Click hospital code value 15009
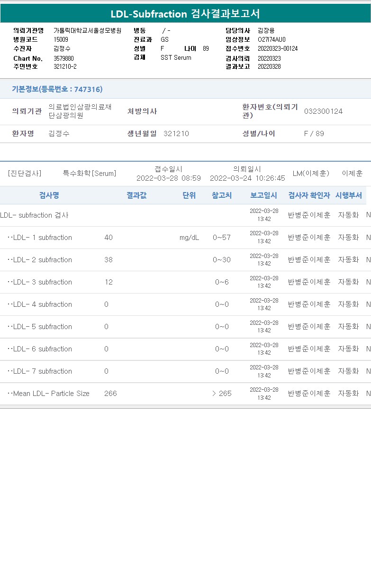The width and height of the screenshot is (371, 588). pyautogui.click(x=61, y=39)
